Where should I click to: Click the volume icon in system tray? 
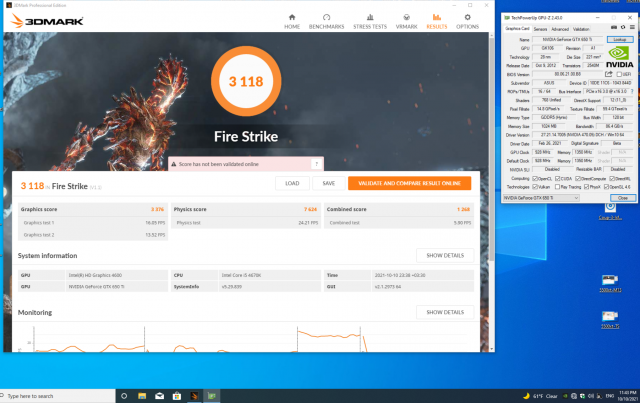(x=591, y=396)
